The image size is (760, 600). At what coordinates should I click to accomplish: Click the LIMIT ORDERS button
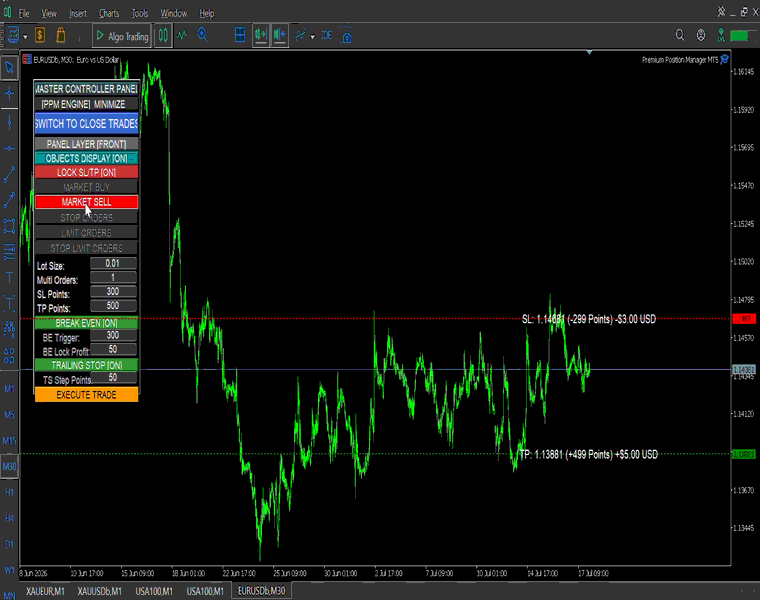point(86,233)
